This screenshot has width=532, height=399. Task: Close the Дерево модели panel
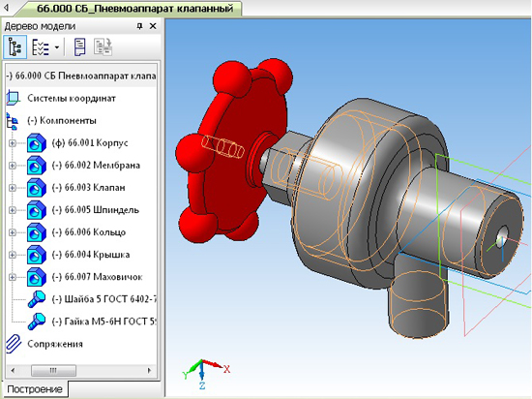coord(153,26)
